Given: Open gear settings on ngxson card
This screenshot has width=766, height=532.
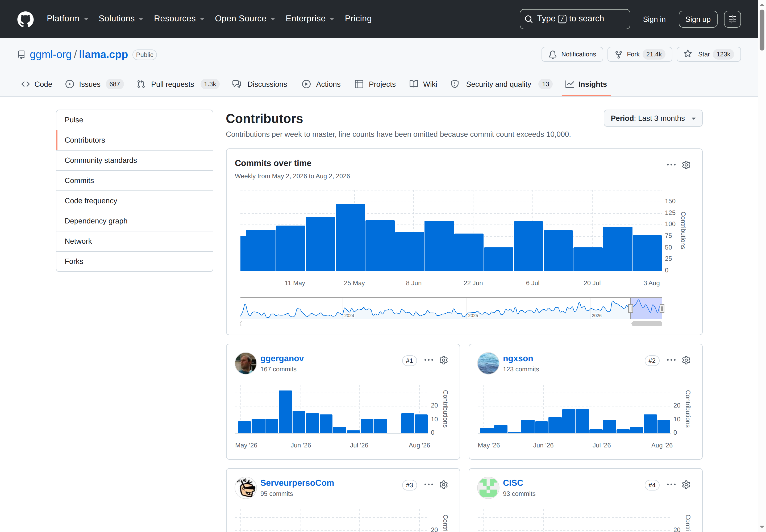Looking at the screenshot, I should pyautogui.click(x=686, y=360).
